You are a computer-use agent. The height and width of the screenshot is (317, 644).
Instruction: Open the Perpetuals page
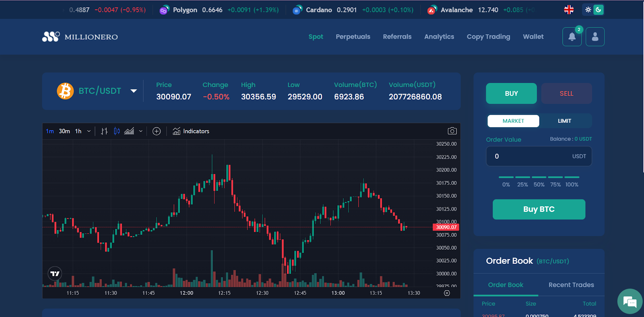coord(353,37)
